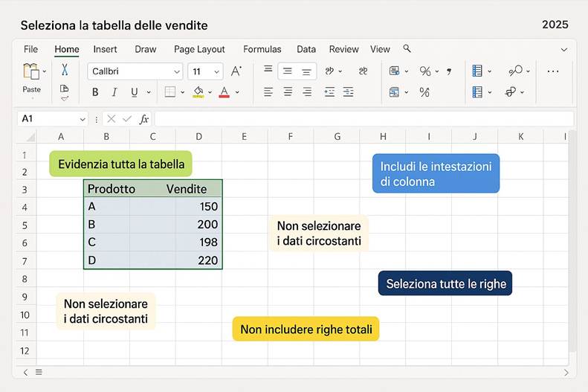The width and height of the screenshot is (588, 392).
Task: Click the Copy icon below scissors
Action: pos(65,89)
